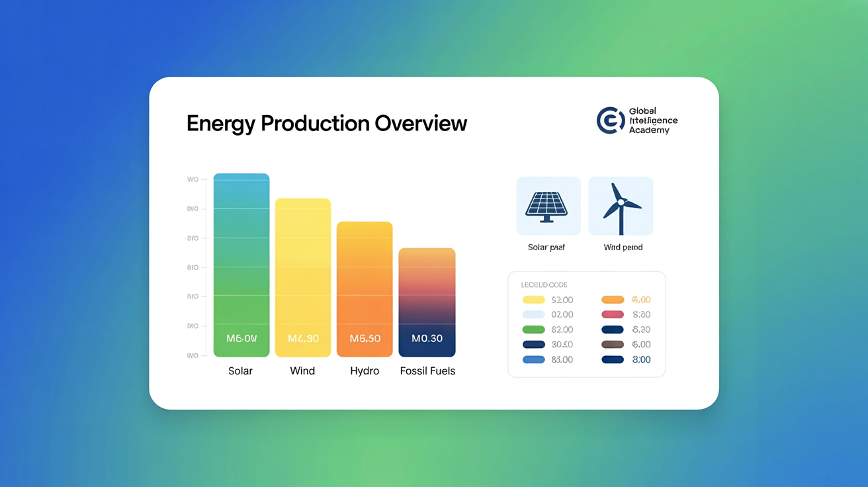The image size is (868, 487).
Task: Toggle the 82.00 green legend entry
Action: 544,329
